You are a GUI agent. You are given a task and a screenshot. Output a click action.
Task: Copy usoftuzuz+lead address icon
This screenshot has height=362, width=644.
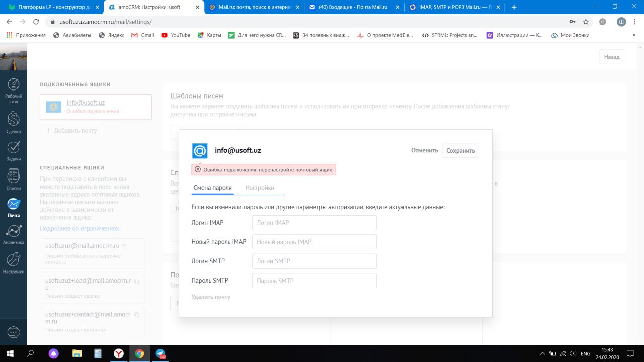pos(136,281)
